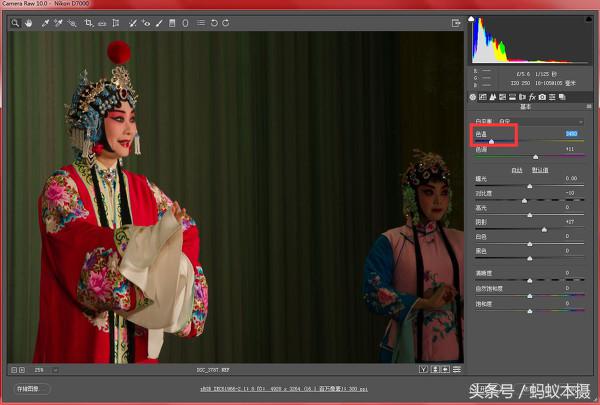Select the Spot Removal tool
This screenshot has width=600, height=405.
(x=132, y=23)
